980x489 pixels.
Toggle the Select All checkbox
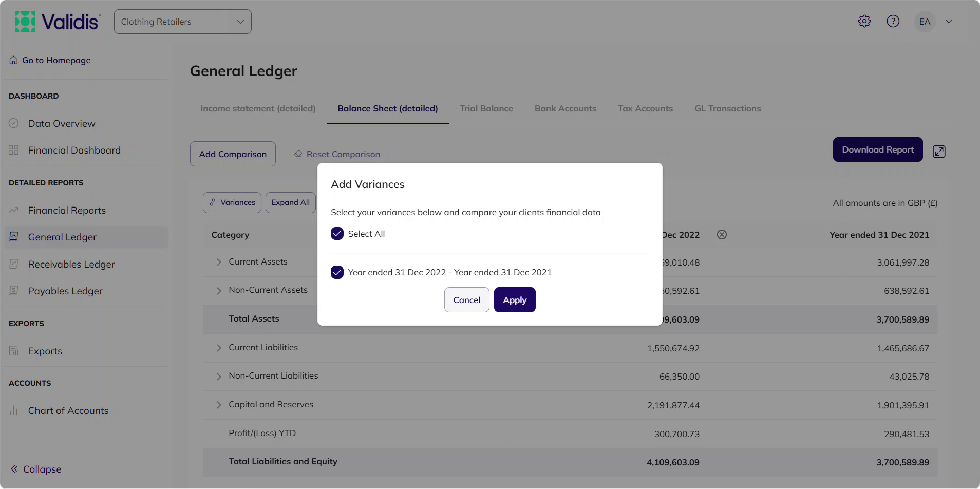pyautogui.click(x=337, y=234)
